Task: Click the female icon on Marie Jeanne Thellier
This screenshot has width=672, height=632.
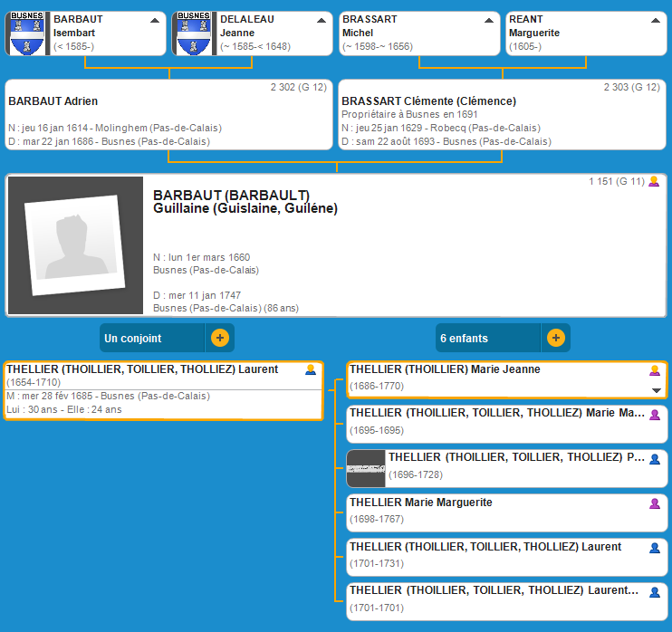Action: pyautogui.click(x=655, y=370)
